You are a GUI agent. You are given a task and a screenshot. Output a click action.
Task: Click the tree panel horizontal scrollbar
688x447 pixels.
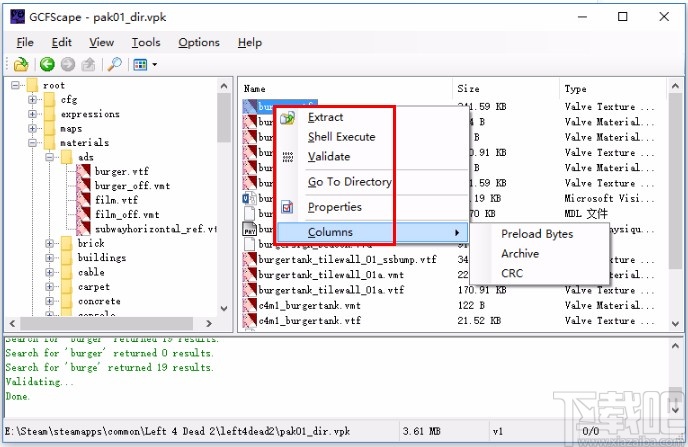tap(107, 323)
